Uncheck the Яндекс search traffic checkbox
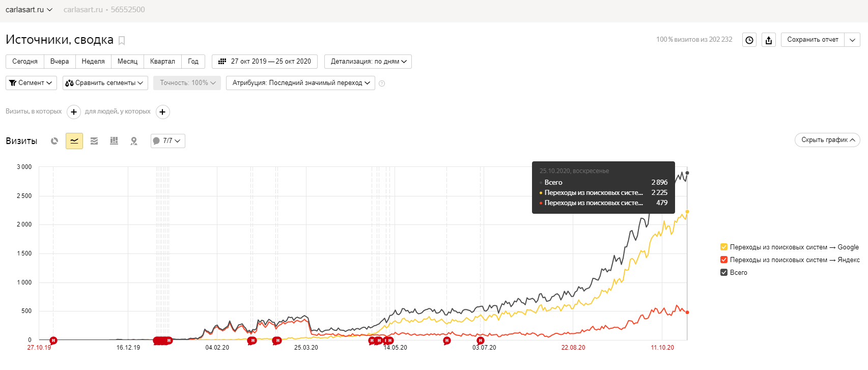Screen dimensions: 868x370 point(724,260)
